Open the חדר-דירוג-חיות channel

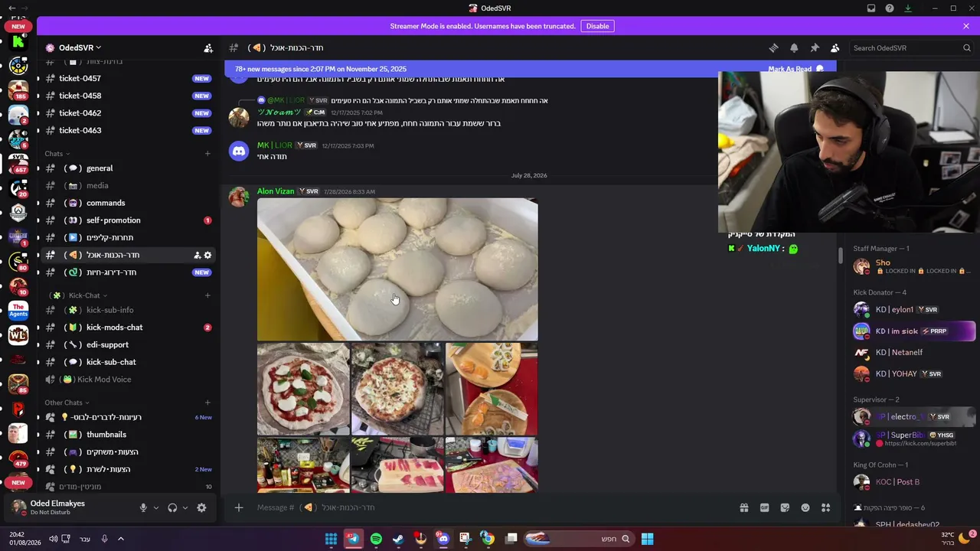tap(128, 272)
